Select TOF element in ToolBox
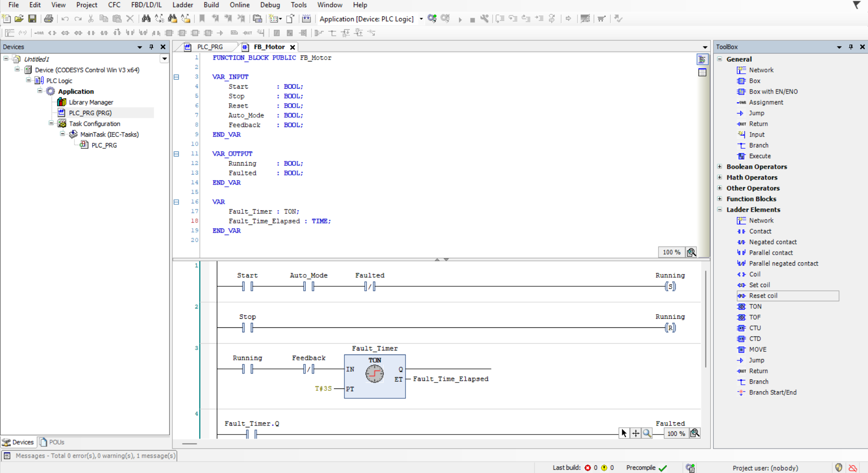Image resolution: width=868 pixels, height=473 pixels. coord(755,317)
